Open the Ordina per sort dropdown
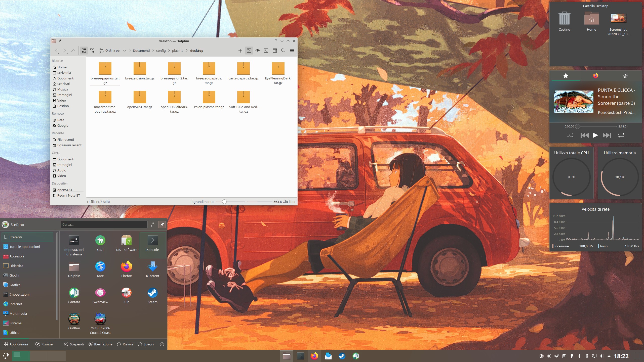This screenshot has height=362, width=644. [x=113, y=51]
